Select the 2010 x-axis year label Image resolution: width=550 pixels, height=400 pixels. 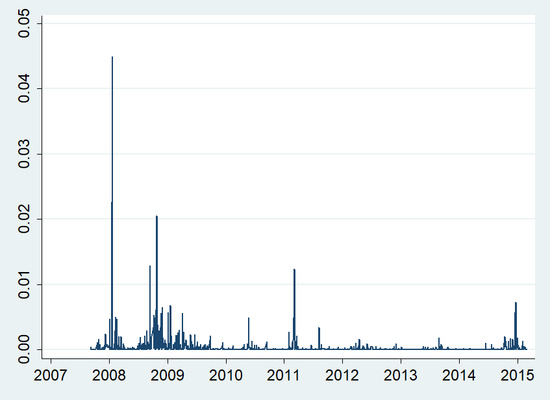point(226,375)
